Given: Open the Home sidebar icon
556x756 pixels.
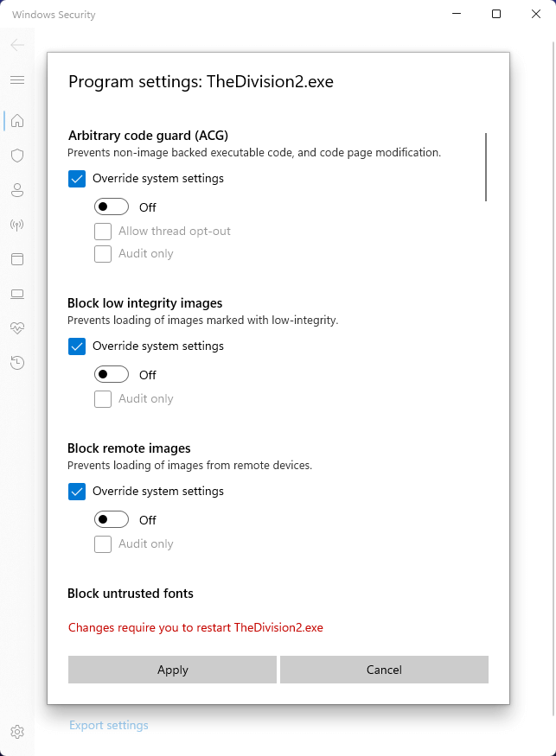Looking at the screenshot, I should pyautogui.click(x=17, y=121).
